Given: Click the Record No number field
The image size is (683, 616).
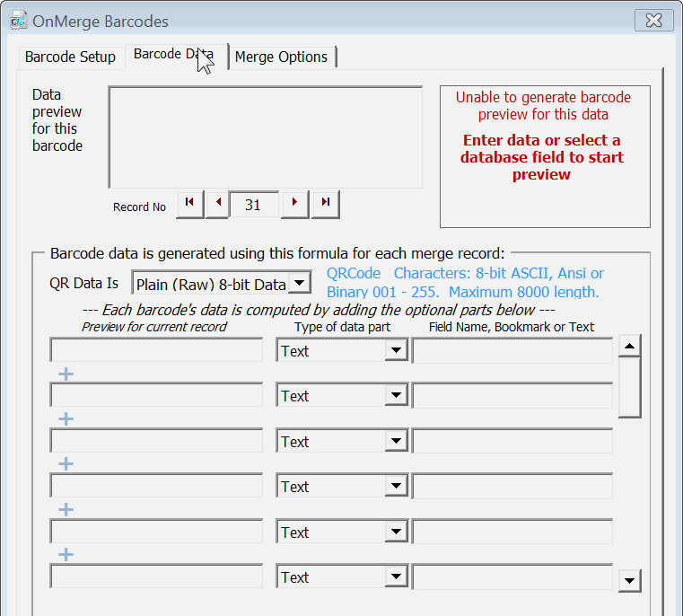Looking at the screenshot, I should pyautogui.click(x=253, y=205).
